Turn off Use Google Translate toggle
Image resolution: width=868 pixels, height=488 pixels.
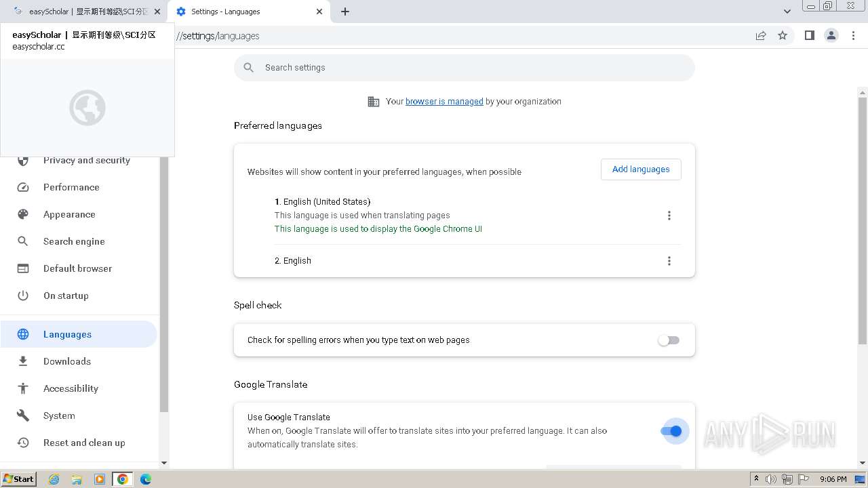(x=671, y=431)
